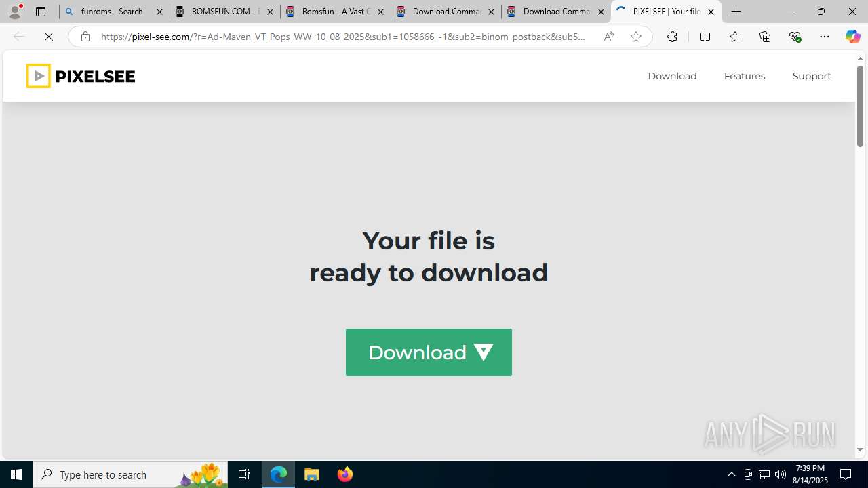View site information lock icon
The height and width of the screenshot is (488, 868).
tap(85, 37)
